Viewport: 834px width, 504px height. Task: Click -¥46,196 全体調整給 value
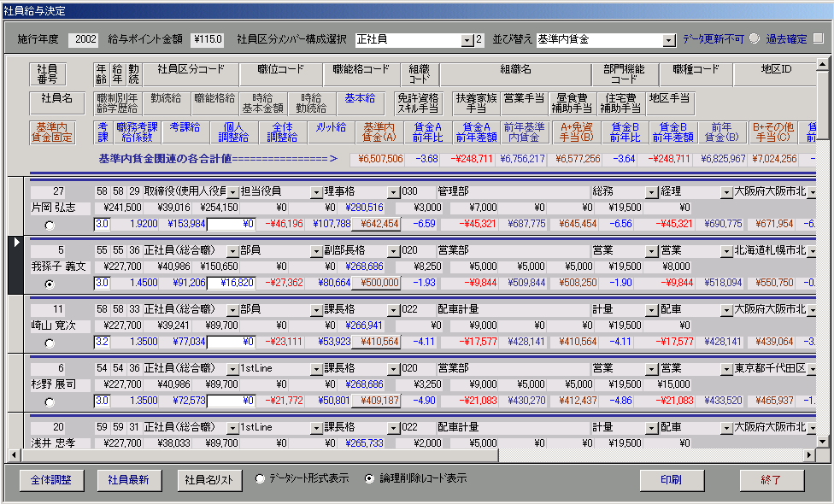click(x=284, y=224)
